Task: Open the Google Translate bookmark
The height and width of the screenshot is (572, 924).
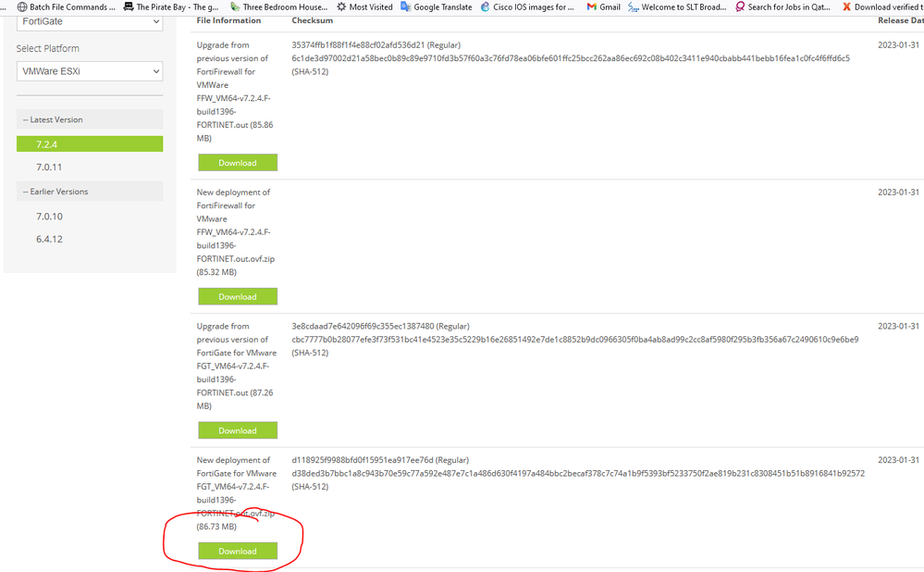Action: 436,7
